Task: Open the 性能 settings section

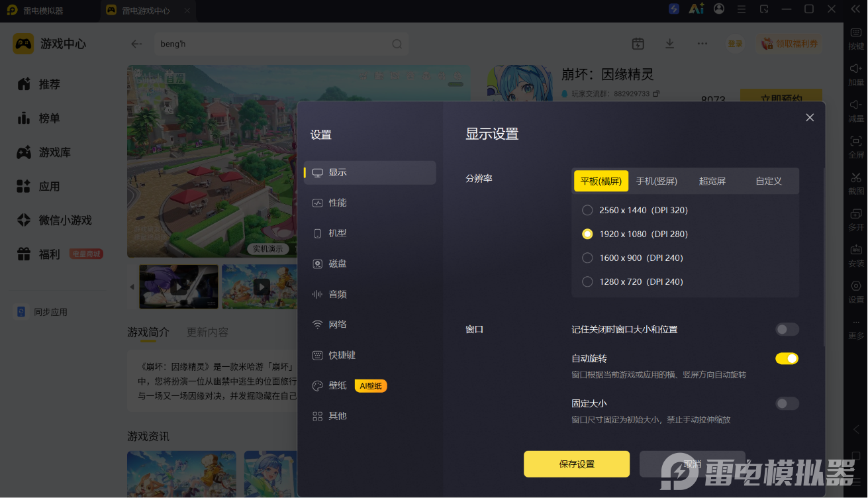Action: pos(369,203)
